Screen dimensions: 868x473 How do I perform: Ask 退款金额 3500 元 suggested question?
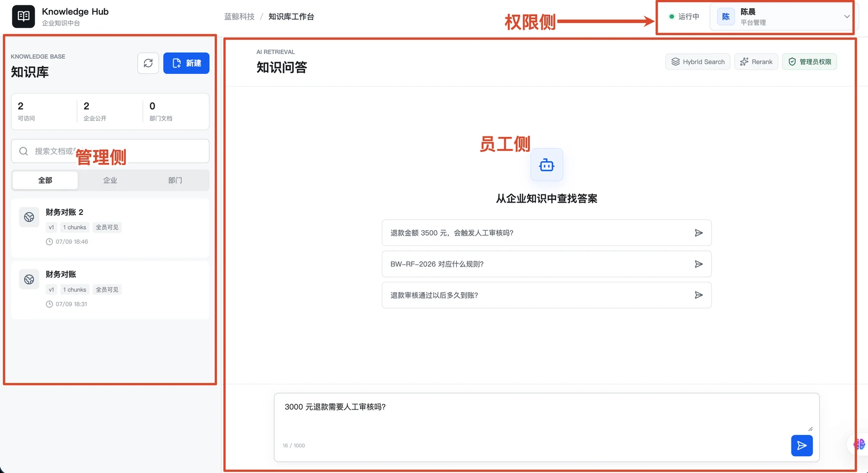(546, 233)
